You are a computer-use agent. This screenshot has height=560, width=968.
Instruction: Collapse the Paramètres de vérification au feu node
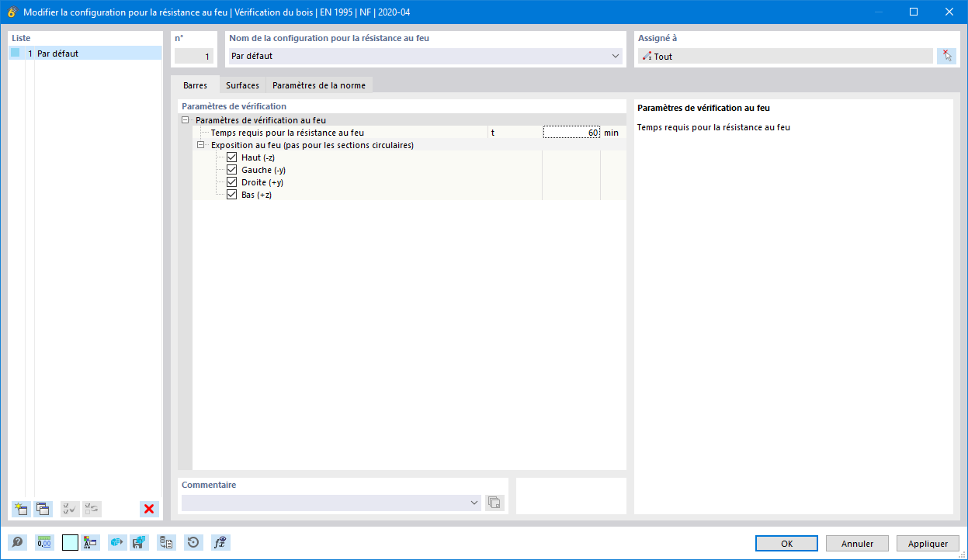pos(185,120)
